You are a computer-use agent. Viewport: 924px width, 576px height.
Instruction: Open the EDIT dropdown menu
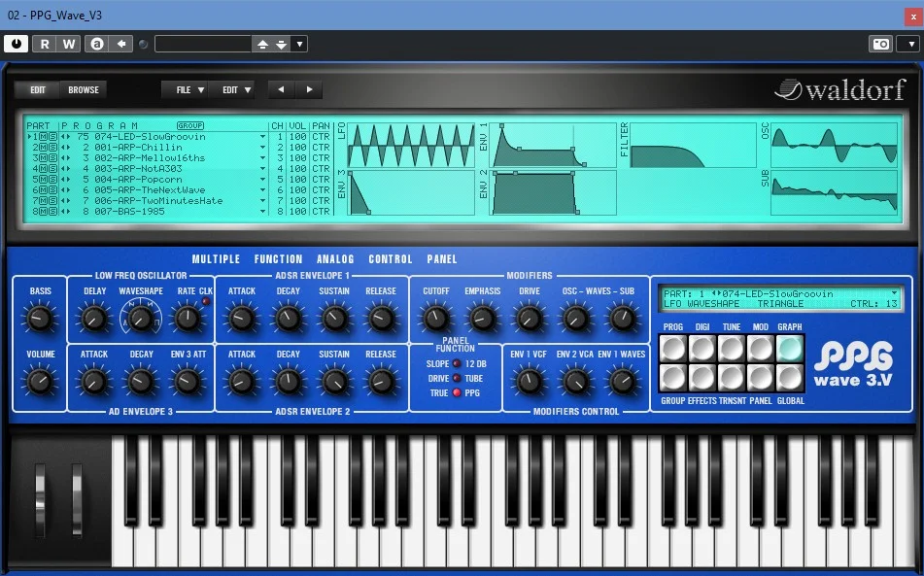point(231,89)
